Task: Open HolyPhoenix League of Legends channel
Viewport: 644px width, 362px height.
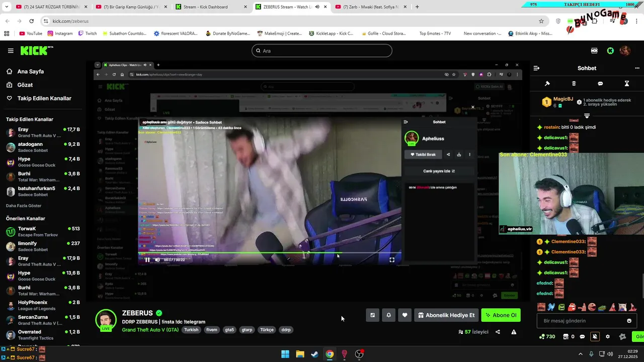Action: tap(43, 306)
